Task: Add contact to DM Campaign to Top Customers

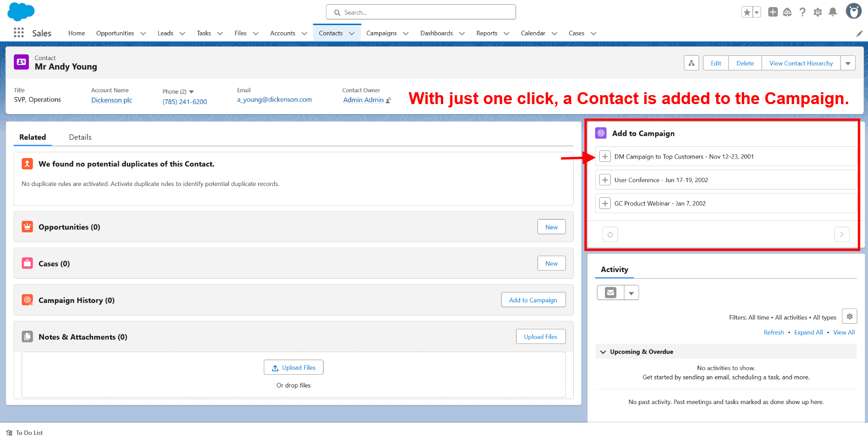Action: point(605,157)
